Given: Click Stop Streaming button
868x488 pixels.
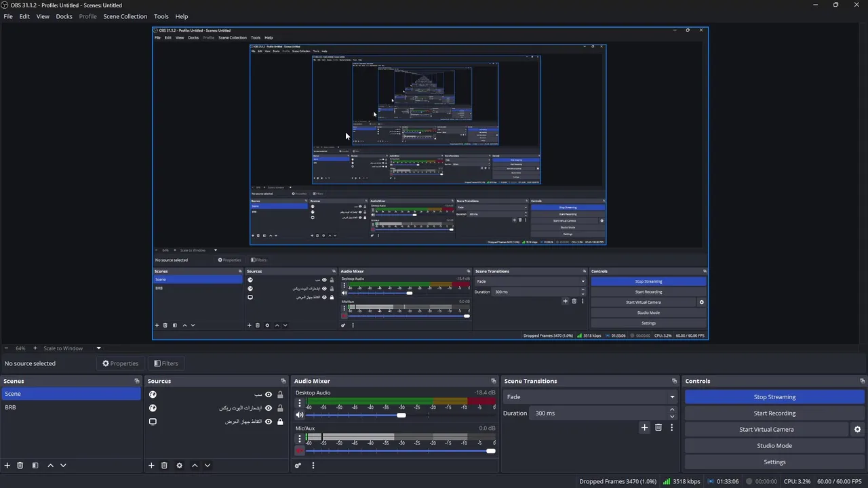Looking at the screenshot, I should [774, 397].
